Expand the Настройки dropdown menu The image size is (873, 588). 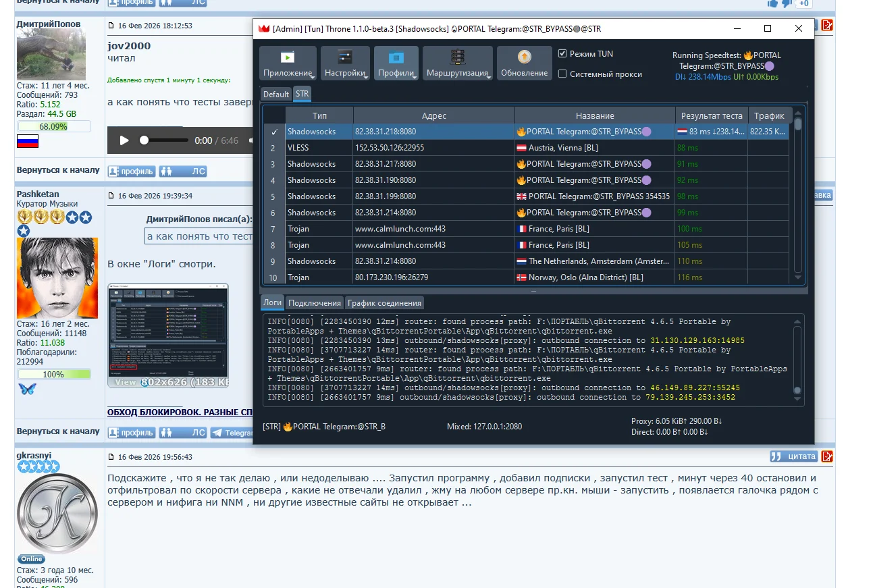tap(345, 63)
